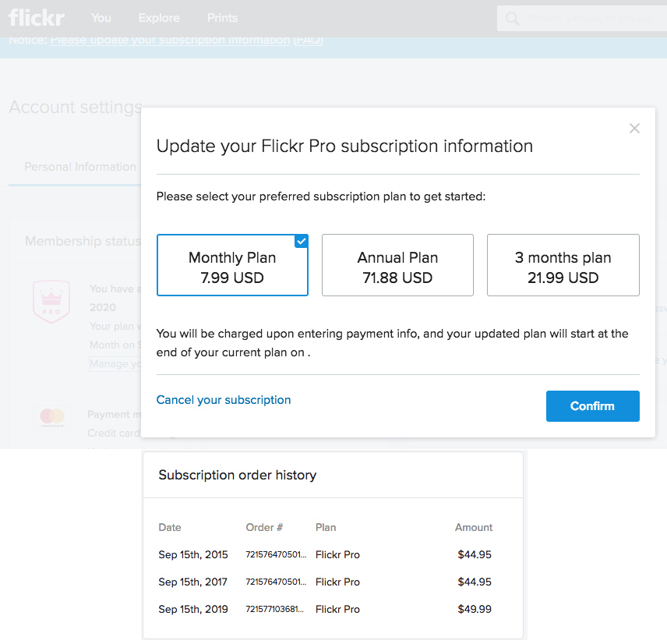Click the Plan column header

[326, 527]
